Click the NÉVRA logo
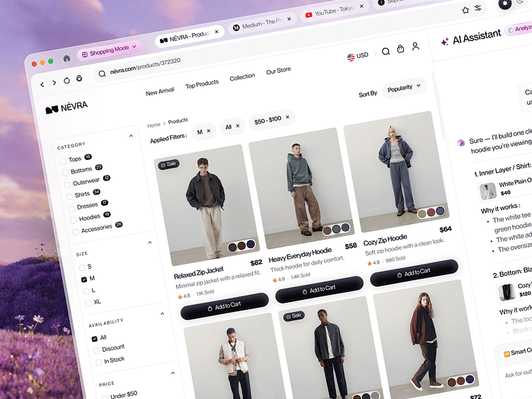The width and height of the screenshot is (532, 399). pos(66,108)
